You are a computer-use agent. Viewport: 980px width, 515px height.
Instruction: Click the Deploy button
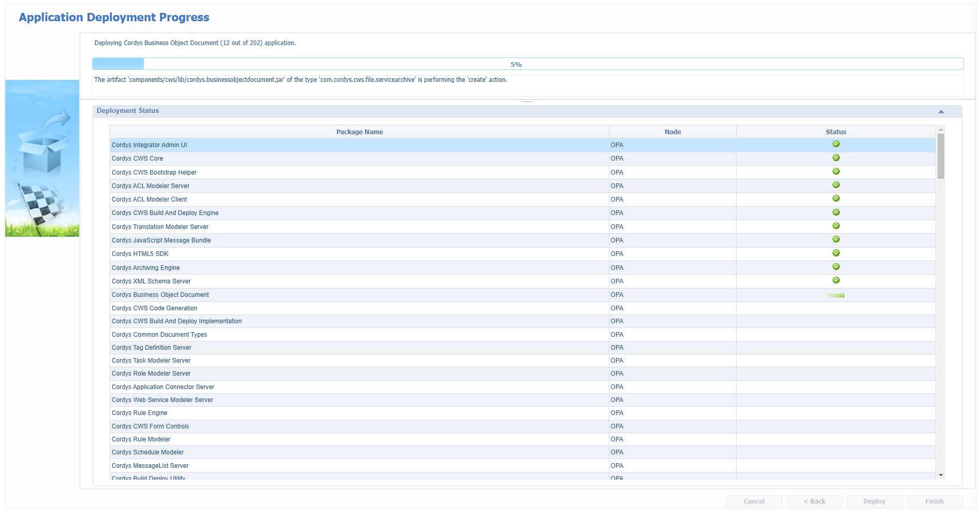click(874, 502)
